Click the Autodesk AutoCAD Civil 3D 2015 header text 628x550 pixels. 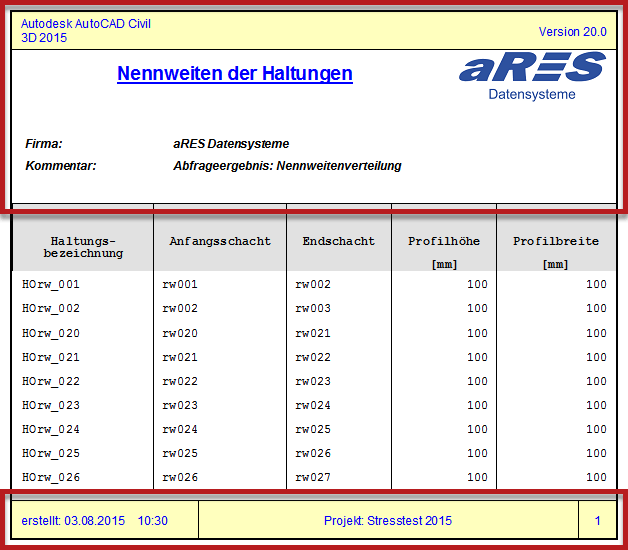(x=86, y=31)
